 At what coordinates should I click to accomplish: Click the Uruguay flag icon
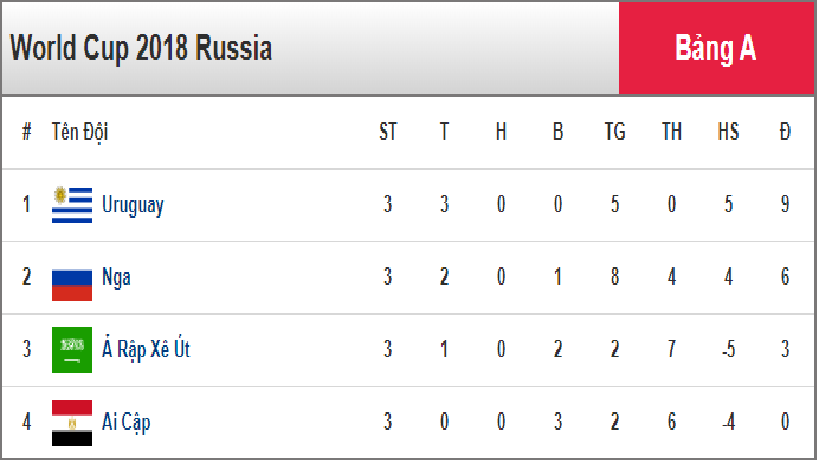click(72, 205)
